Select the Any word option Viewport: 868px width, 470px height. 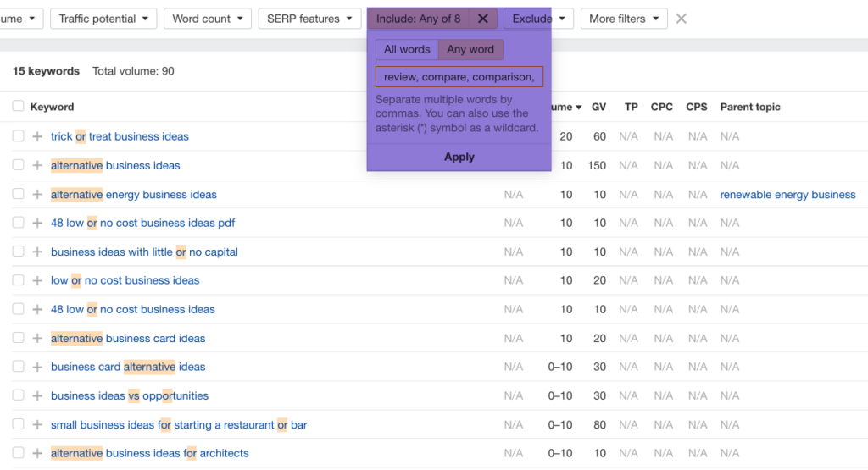(470, 50)
